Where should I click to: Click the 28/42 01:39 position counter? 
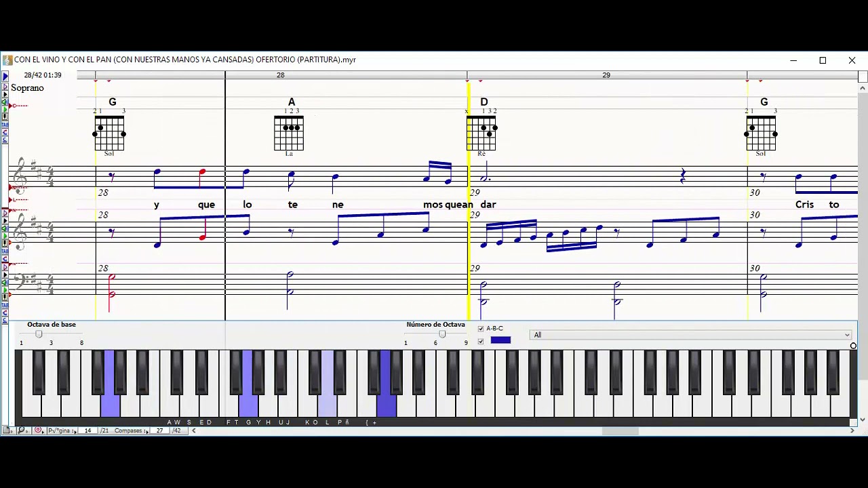click(43, 75)
